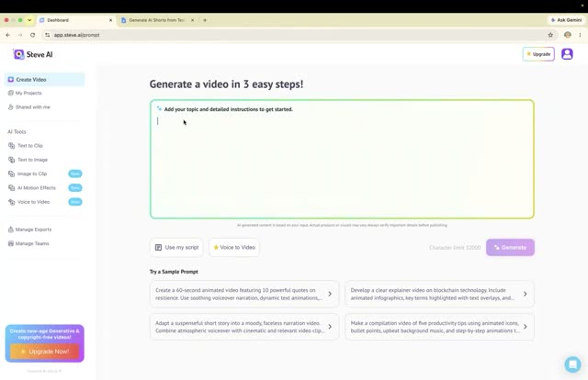Click the sparkle icon beside prompt heading
This screenshot has height=380, width=588.
tap(159, 108)
